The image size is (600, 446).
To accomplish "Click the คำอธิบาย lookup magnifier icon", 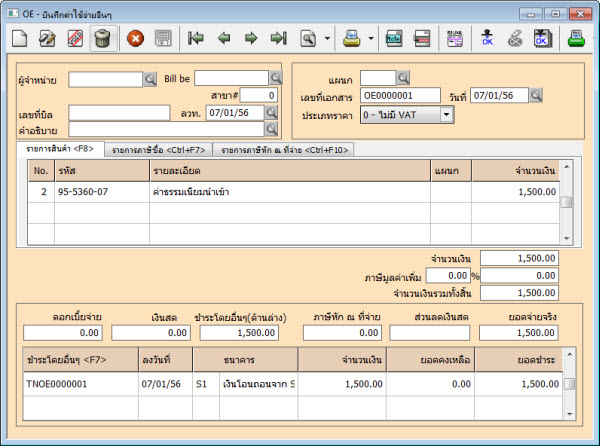I will pos(271,129).
